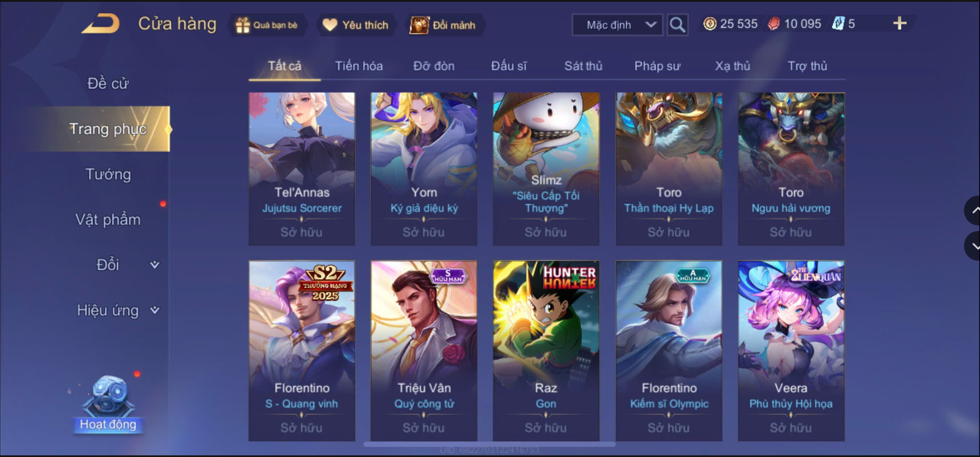
Task: Tap the back arrow icon
Action: [100, 23]
